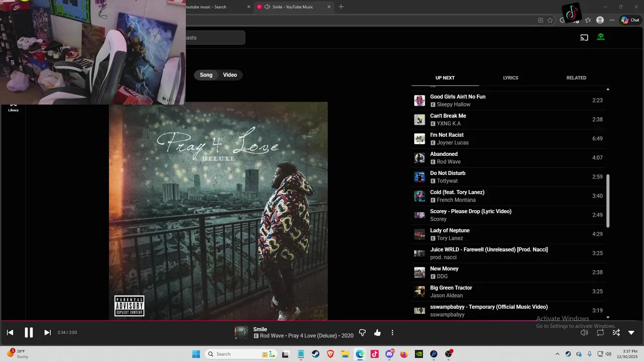
Task: Play Juice WRLD - Farewell (Unreleased)
Action: (509, 253)
